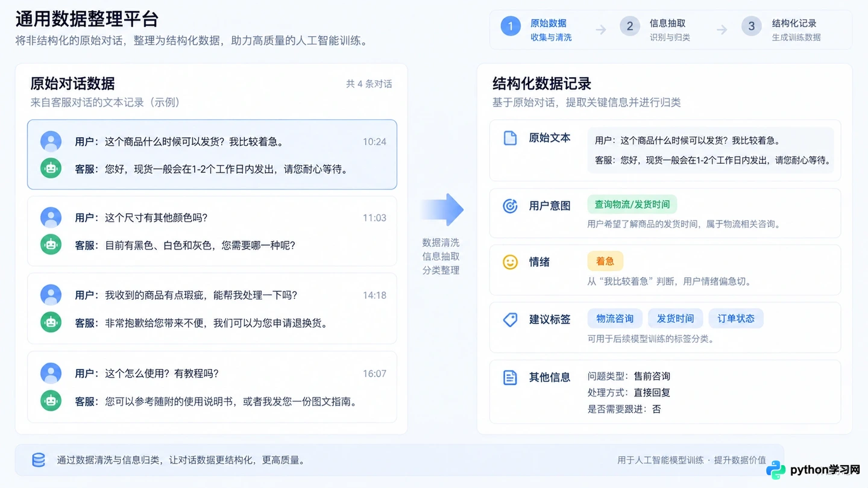Click the 共 4 条对话 count text
The image size is (868, 488).
pyautogui.click(x=369, y=84)
